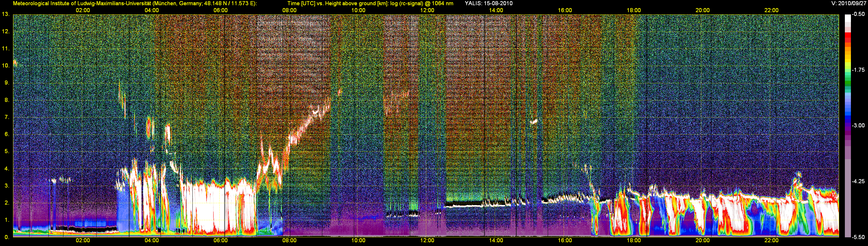Click '08:00' on the top time axis
The image size is (868, 246).
pos(289,10)
